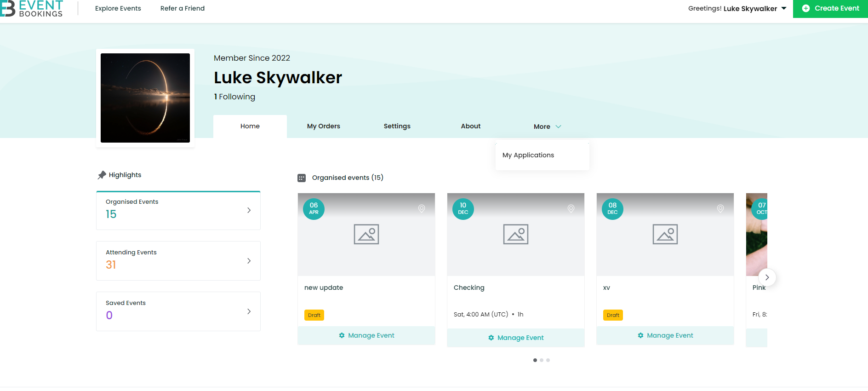
Task: Click the profile picture thumbnail
Action: coord(145,98)
